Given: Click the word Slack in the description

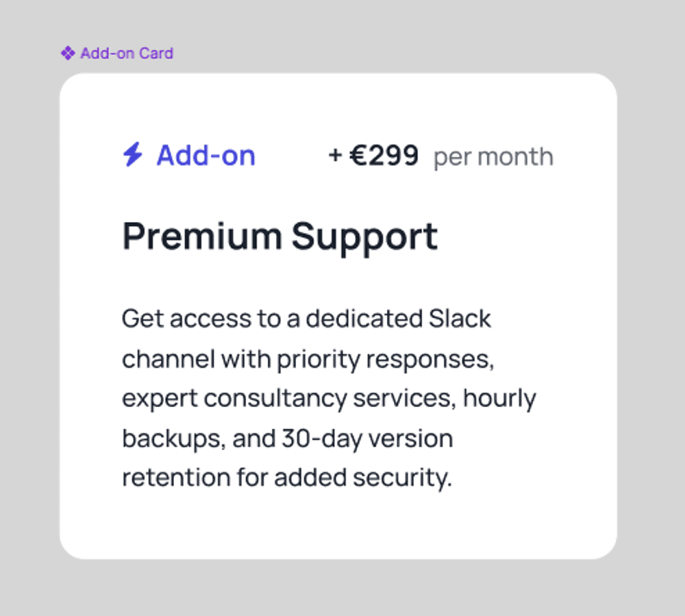Looking at the screenshot, I should click(x=460, y=319).
